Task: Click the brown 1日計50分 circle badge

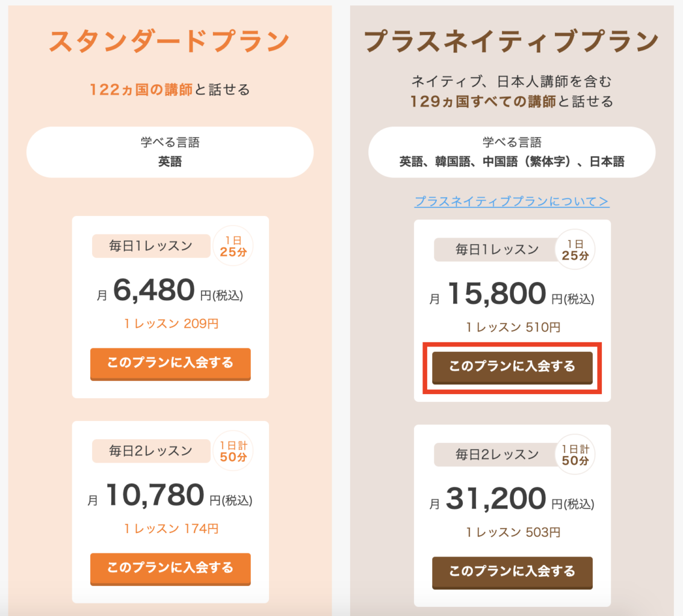Action: pos(575,455)
